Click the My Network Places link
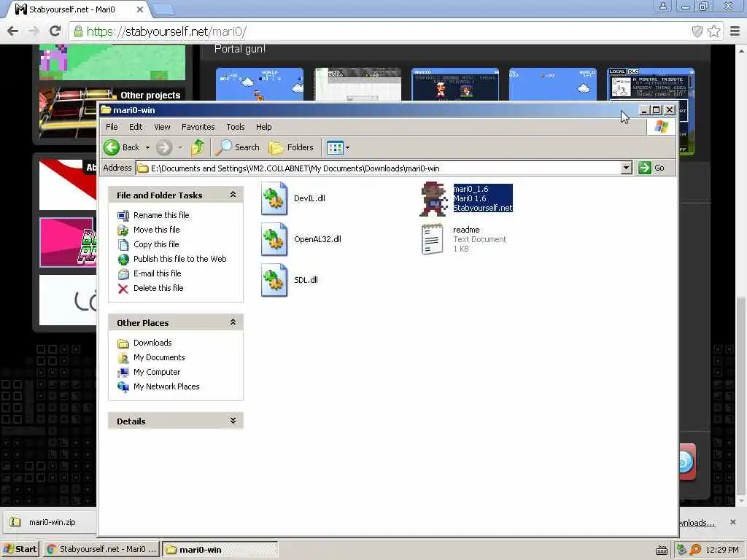The image size is (747, 560). tap(166, 386)
